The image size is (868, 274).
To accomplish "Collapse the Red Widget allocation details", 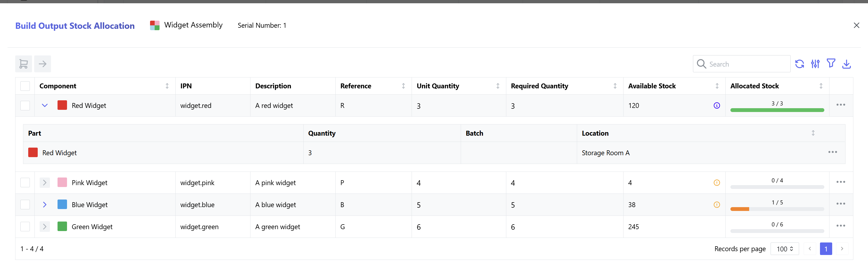I will coord(44,105).
